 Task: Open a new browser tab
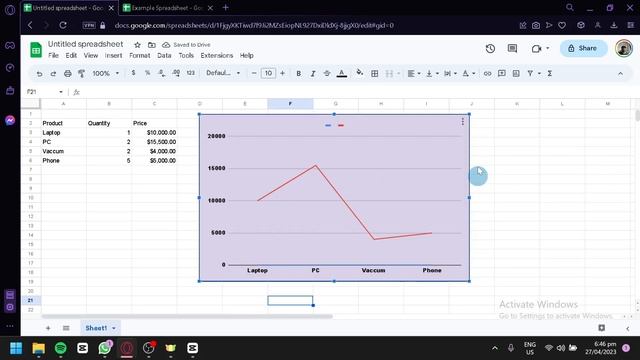pos(225,7)
